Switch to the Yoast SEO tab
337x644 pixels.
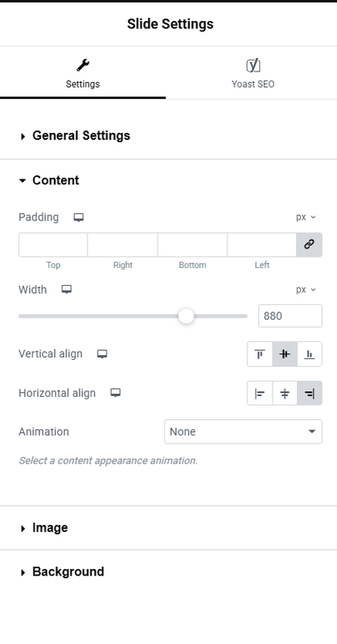pos(253,73)
